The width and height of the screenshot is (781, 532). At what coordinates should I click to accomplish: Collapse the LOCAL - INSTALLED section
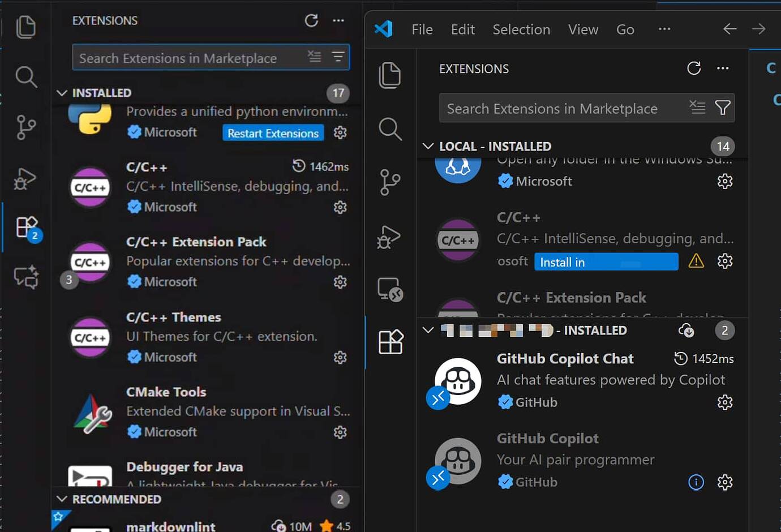click(428, 146)
